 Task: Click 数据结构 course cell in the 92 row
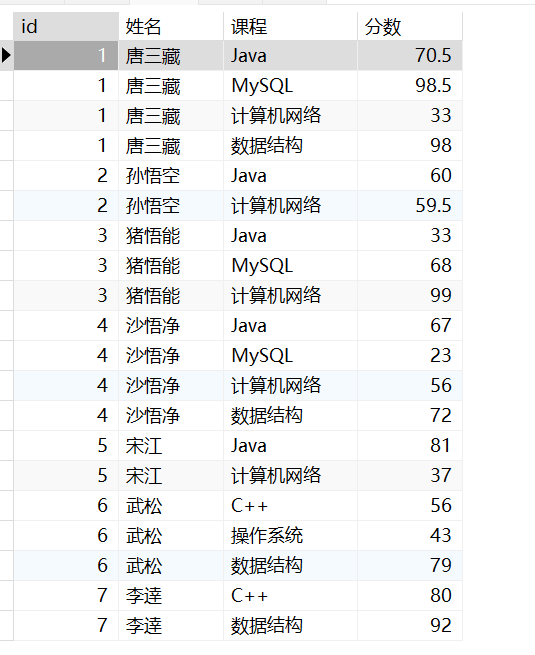point(291,625)
